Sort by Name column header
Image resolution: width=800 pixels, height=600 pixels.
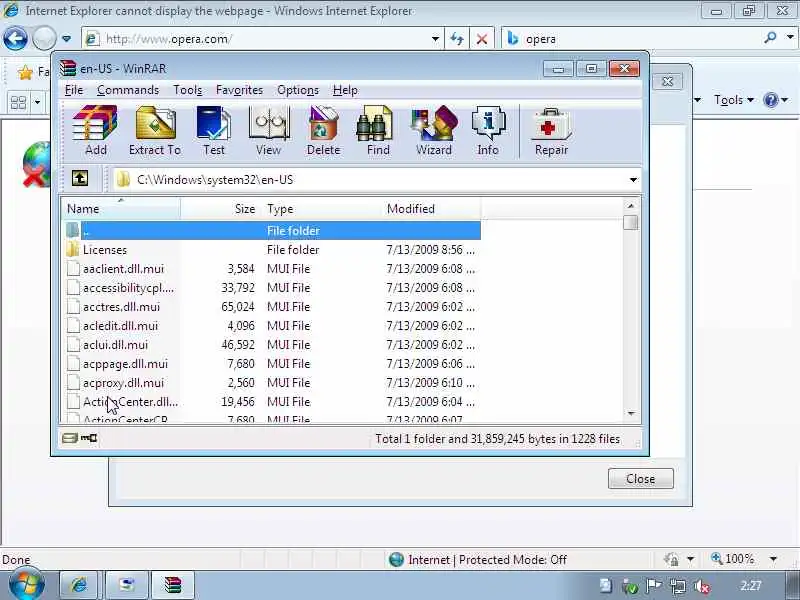pyautogui.click(x=121, y=209)
